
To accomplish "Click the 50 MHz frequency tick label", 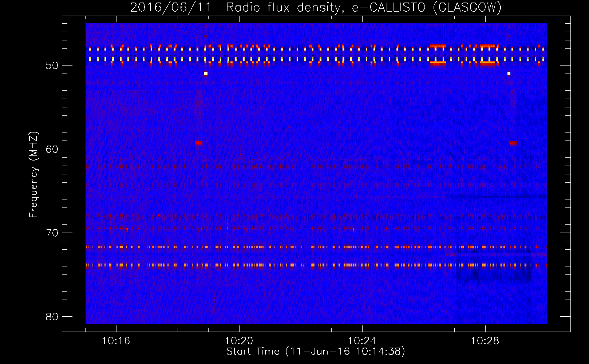I will [52, 66].
